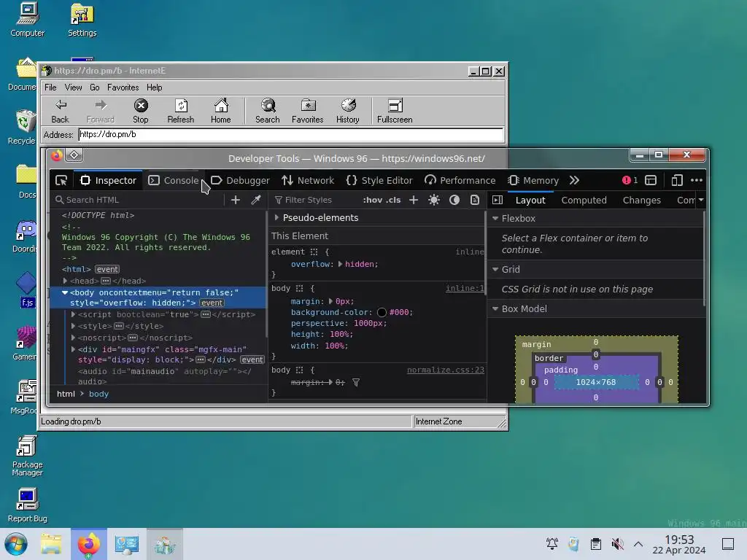Image resolution: width=747 pixels, height=560 pixels.
Task: Click Refresh in the InternetE toolbar
Action: click(181, 112)
